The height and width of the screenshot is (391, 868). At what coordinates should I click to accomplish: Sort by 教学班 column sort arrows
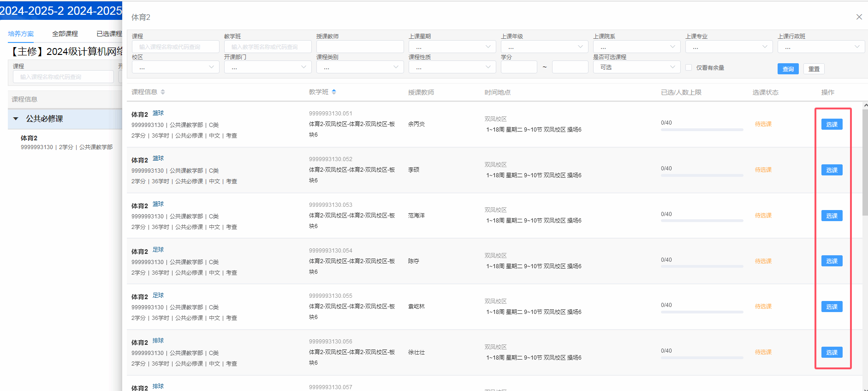[334, 92]
